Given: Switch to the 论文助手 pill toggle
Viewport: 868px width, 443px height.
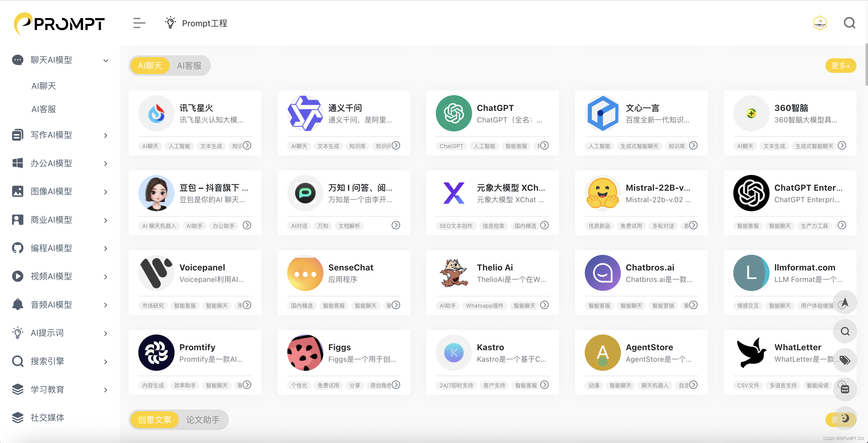Looking at the screenshot, I should click(x=203, y=420).
